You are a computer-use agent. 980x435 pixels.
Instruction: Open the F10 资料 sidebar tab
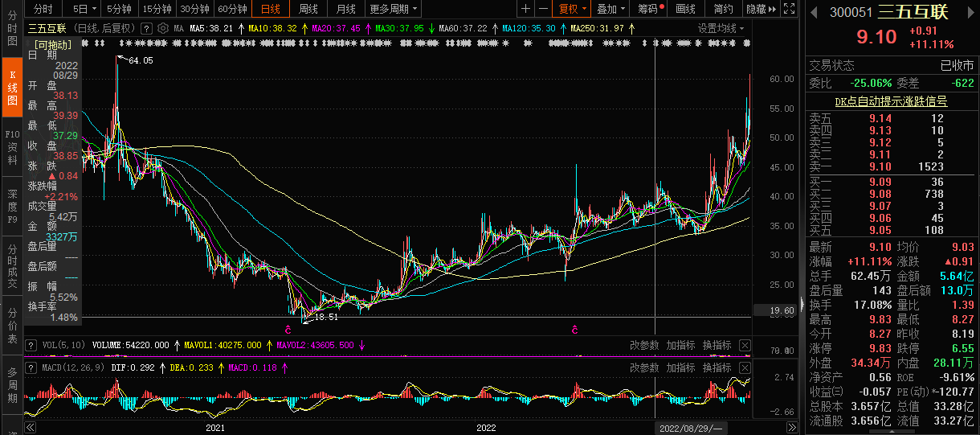point(12,147)
